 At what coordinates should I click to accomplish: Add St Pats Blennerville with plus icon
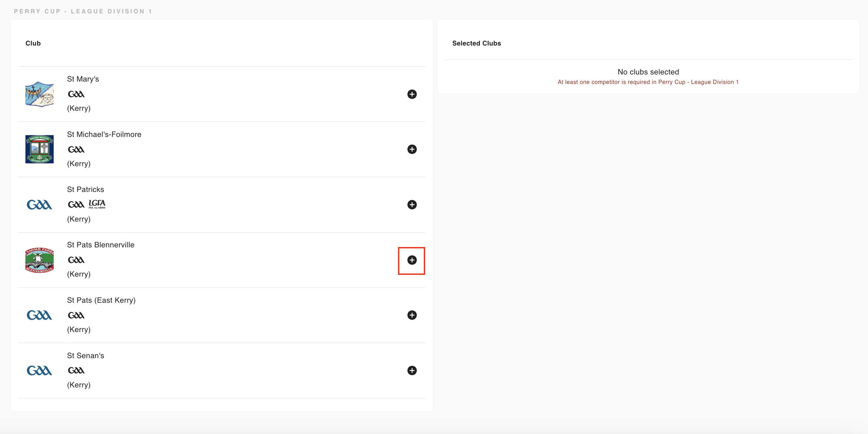(412, 260)
